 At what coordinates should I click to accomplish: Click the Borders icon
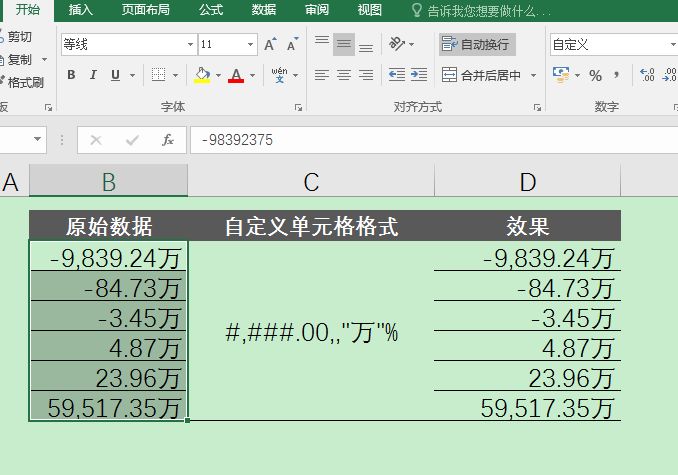(x=158, y=75)
